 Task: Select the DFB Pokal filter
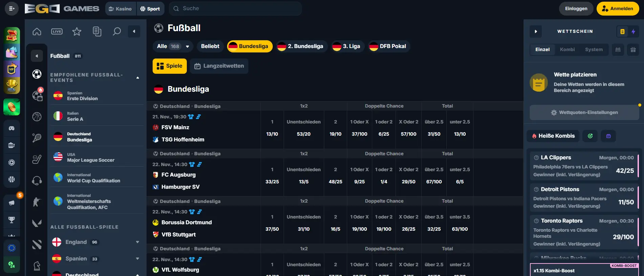388,46
